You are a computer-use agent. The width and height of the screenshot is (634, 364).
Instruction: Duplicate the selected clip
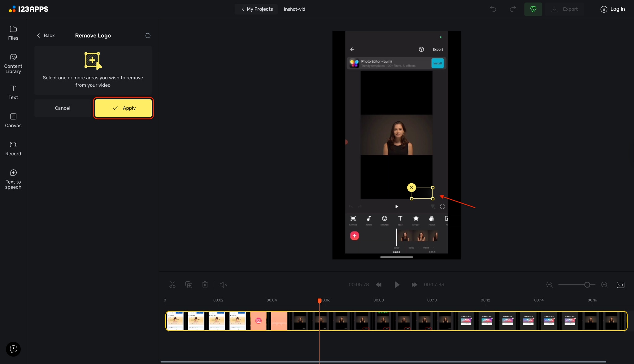tap(189, 284)
